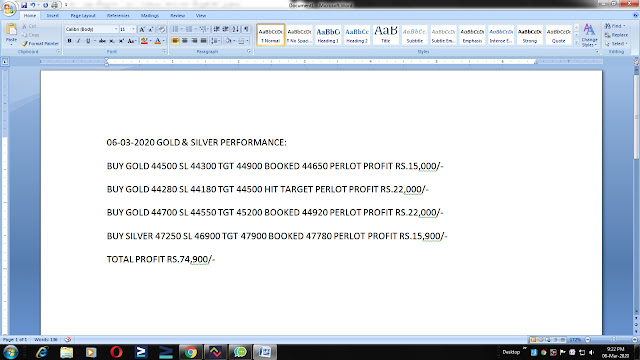The height and width of the screenshot is (360, 640).
Task: Open the Word Help icon
Action: click(635, 16)
